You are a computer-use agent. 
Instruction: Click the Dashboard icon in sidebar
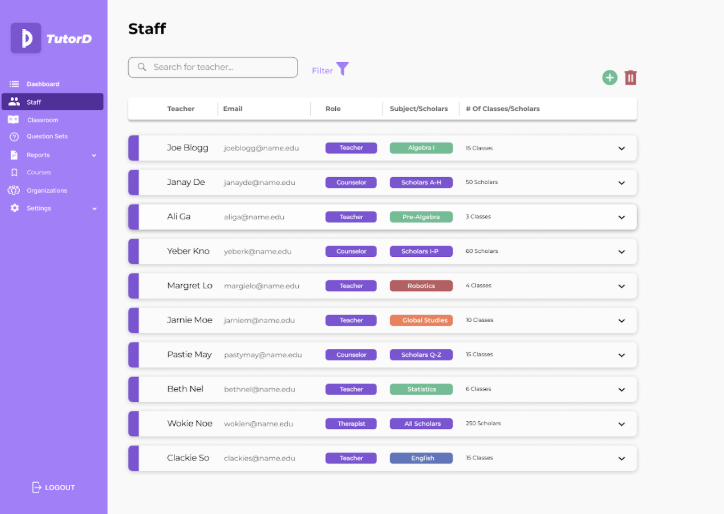(14, 84)
